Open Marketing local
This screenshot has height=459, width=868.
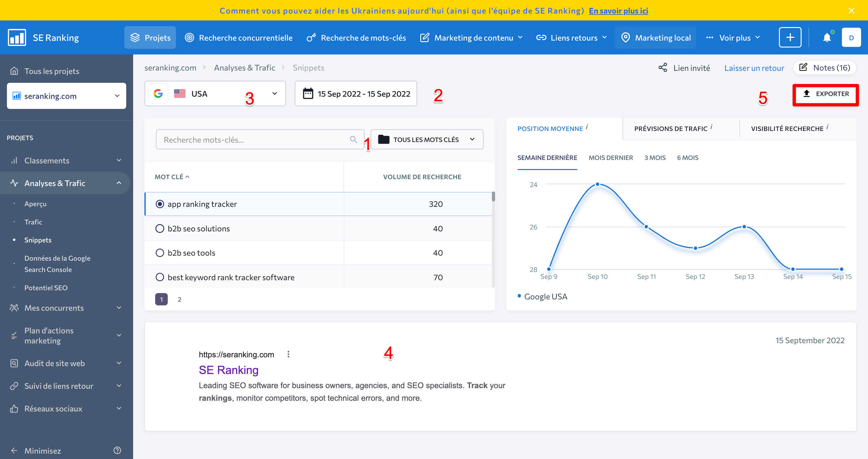655,37
